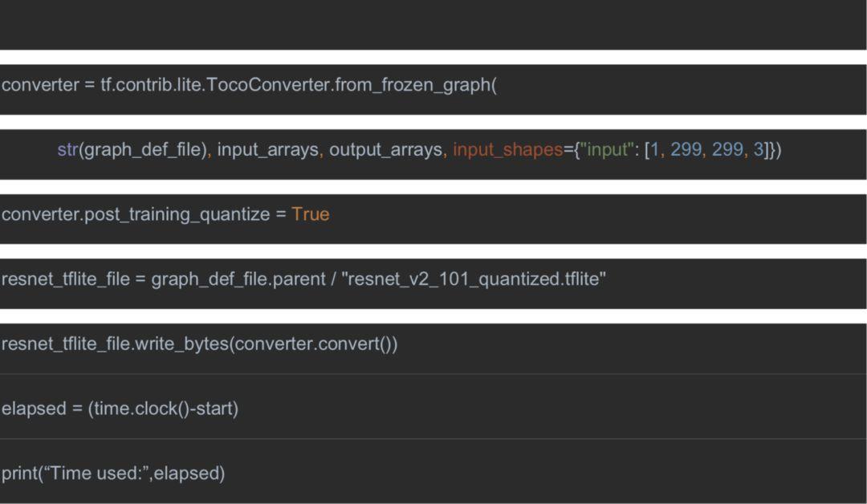Click 'graph_def_file' inside the str call
Image resolution: width=867 pixels, height=504 pixels.
coord(141,150)
